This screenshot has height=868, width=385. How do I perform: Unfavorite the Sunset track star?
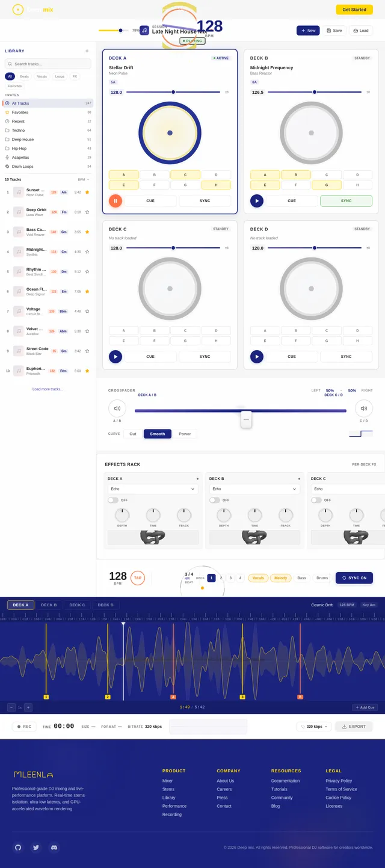87,192
